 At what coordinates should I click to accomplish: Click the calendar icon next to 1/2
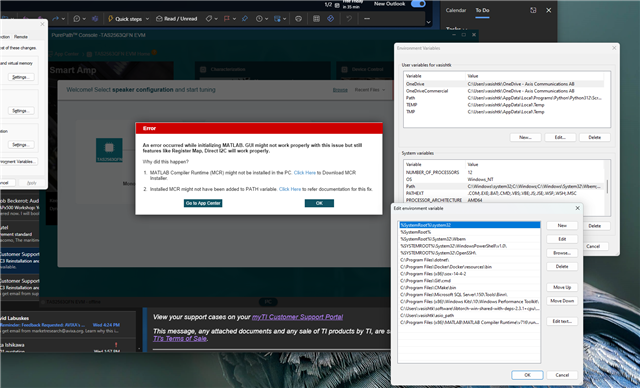point(337,5)
